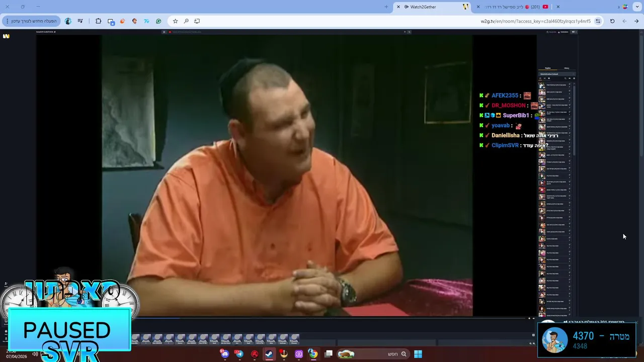Viewport: 644px width, 362px height.
Task: Click DR_MOSHON username in chat overlay
Action: (509, 106)
